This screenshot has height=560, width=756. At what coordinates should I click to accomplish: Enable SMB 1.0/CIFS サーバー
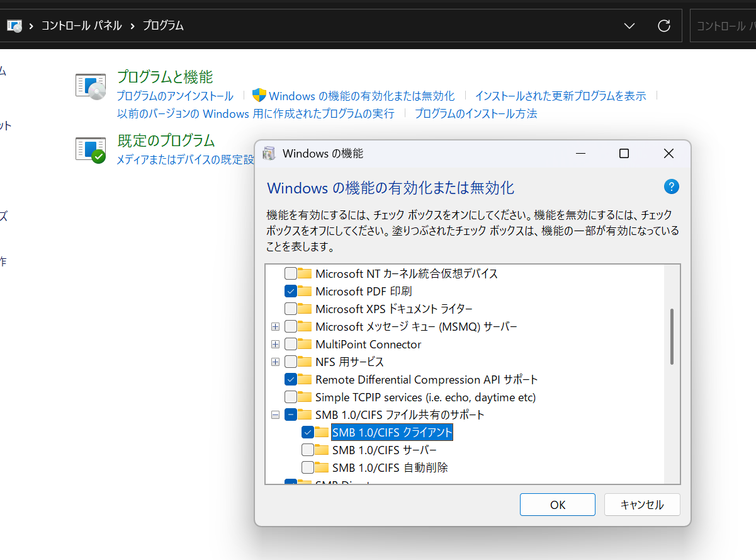tap(308, 450)
